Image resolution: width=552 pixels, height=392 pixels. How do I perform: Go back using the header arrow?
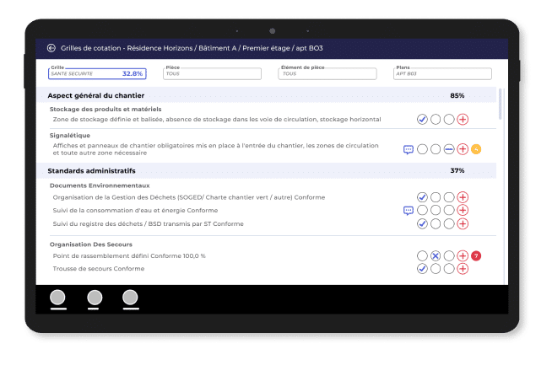(x=51, y=48)
